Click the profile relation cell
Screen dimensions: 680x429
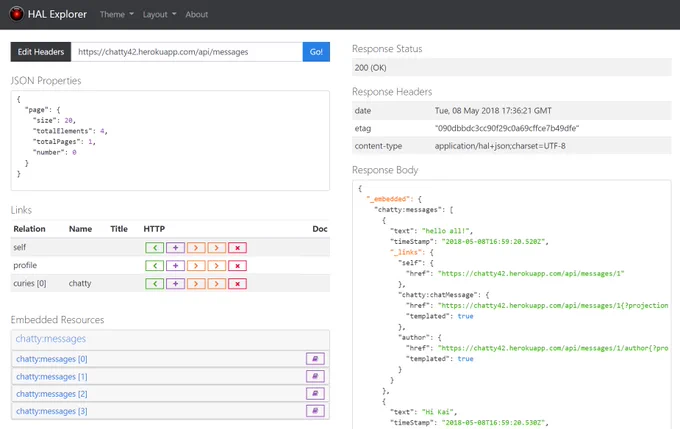tap(25, 265)
